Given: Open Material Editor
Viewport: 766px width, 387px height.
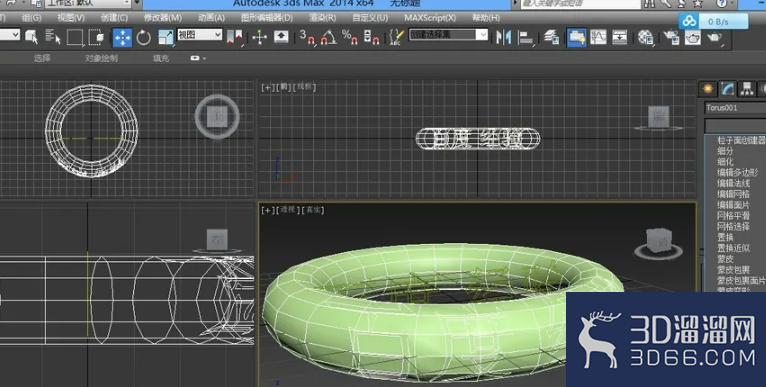Looking at the screenshot, I should 645,37.
